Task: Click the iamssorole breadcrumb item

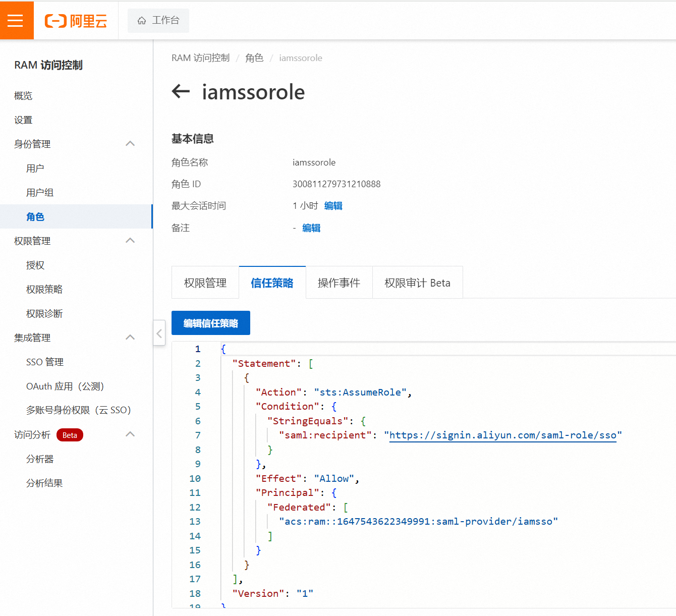Action: (x=301, y=58)
